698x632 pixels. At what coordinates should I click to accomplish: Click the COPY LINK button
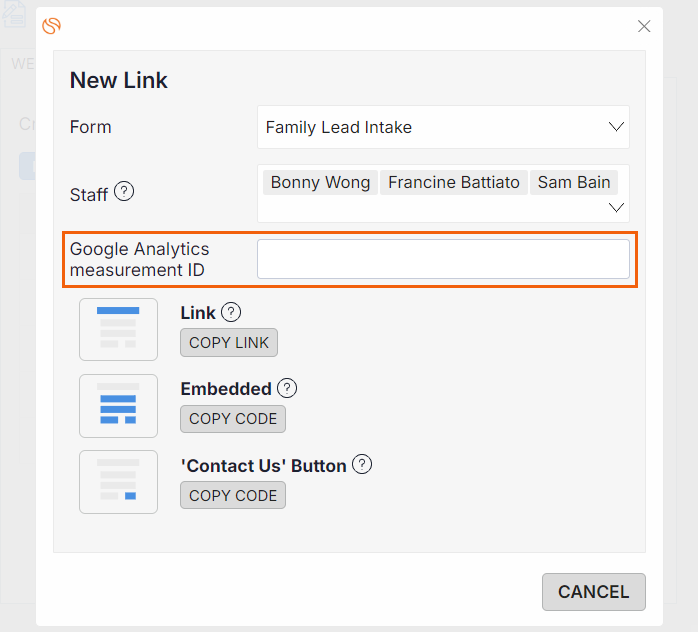coord(229,343)
